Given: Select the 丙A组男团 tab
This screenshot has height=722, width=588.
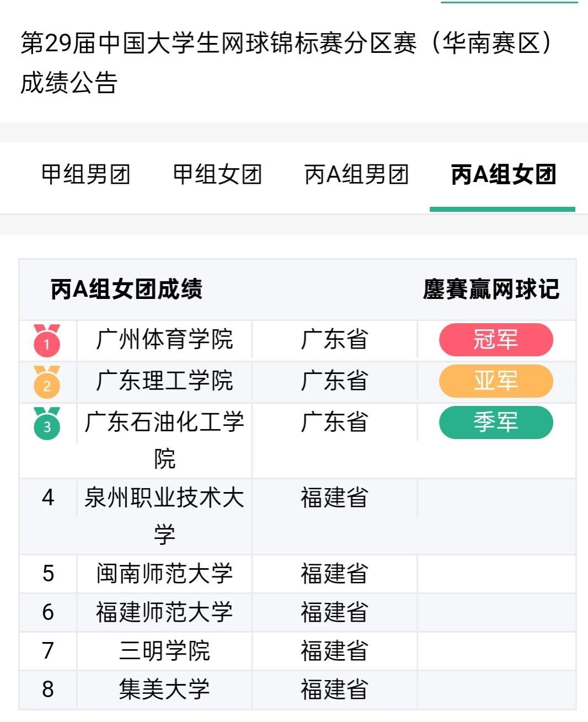Looking at the screenshot, I should tap(356, 175).
